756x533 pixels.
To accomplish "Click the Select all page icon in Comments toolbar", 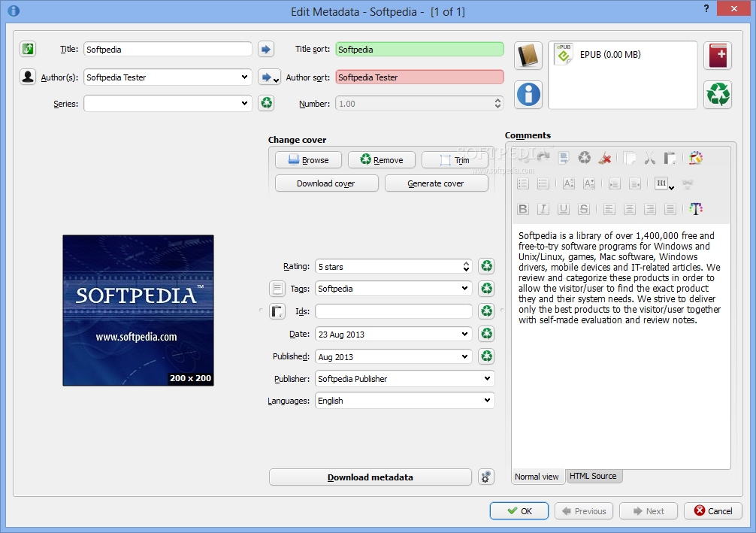I will [x=564, y=158].
